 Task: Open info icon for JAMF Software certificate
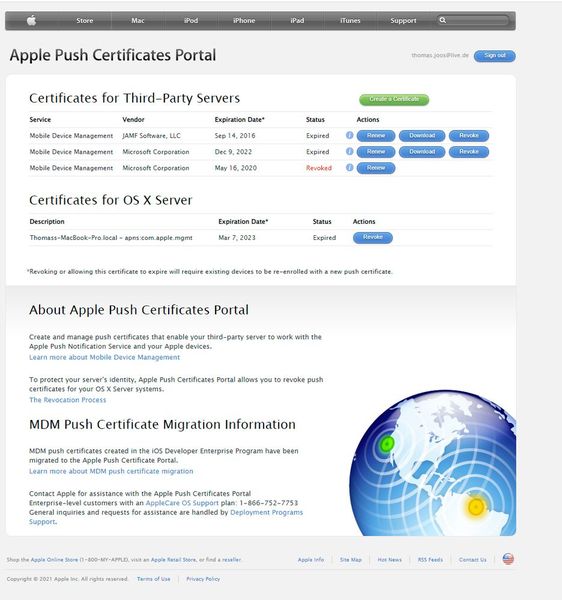click(x=349, y=135)
